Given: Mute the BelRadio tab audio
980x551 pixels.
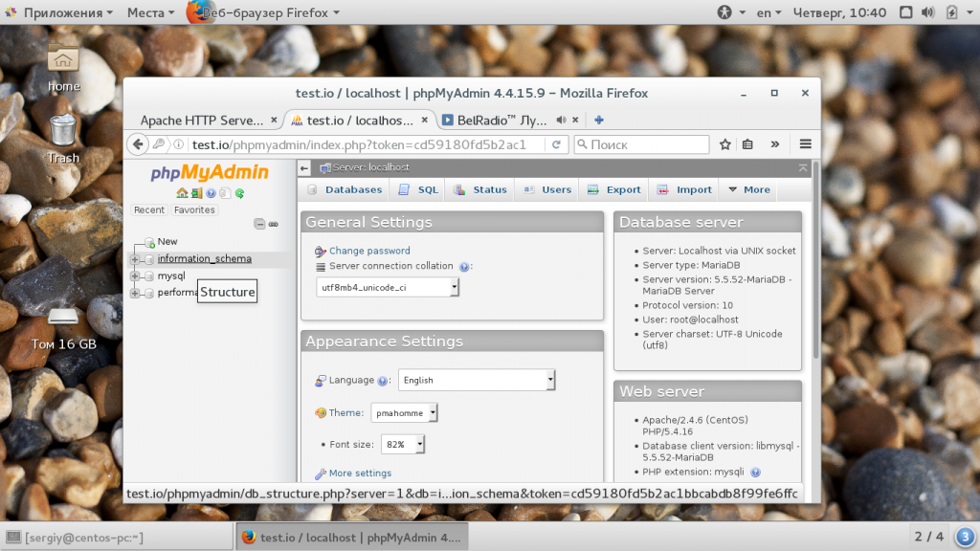Looking at the screenshot, I should coord(561,120).
